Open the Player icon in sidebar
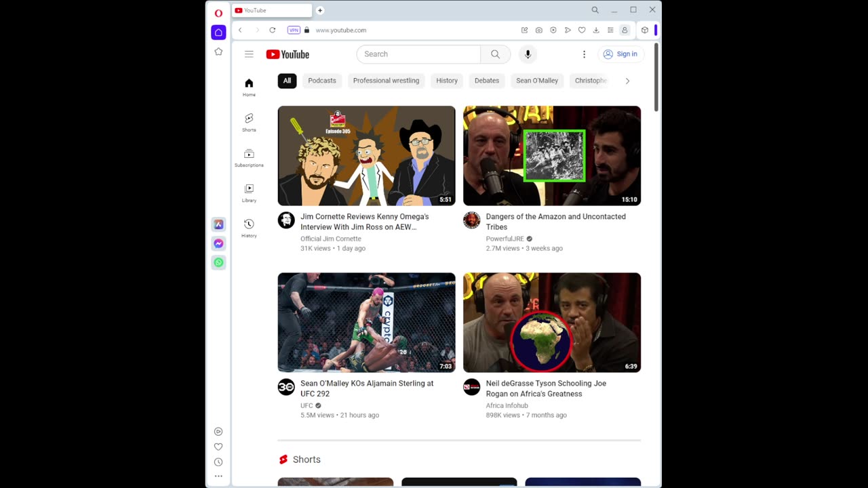This screenshot has width=868, height=488. coord(218,431)
